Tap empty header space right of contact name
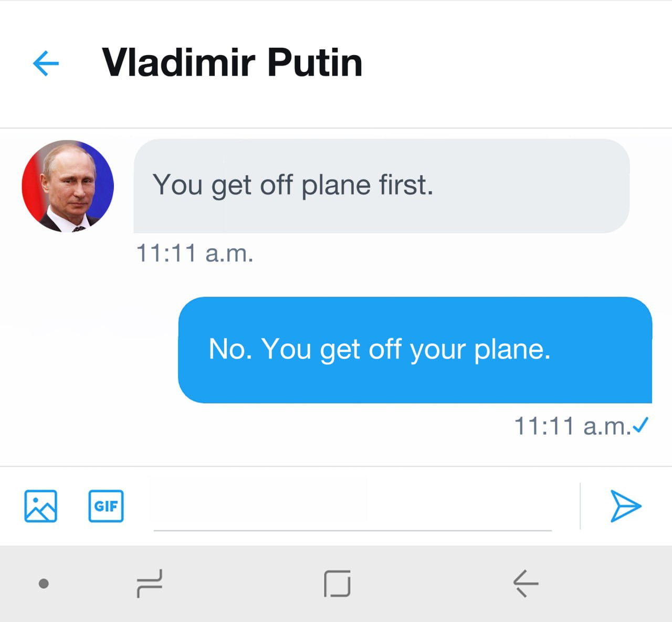The width and height of the screenshot is (672, 622). pyautogui.click(x=514, y=63)
